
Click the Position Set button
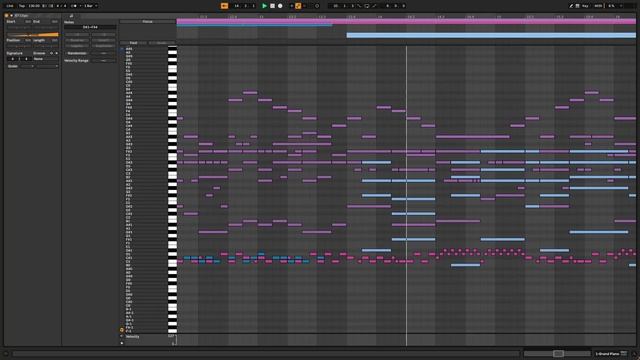click(x=28, y=40)
